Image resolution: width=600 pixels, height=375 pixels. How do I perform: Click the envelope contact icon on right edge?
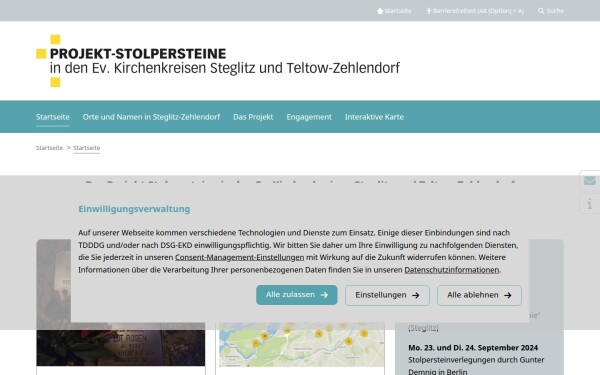(590, 180)
